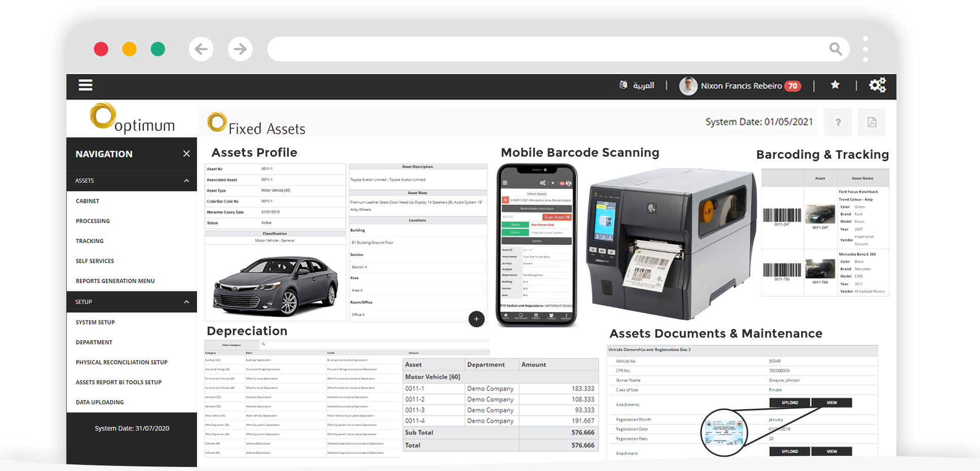
Task: Collapse the SETUP navigation section
Action: point(186,302)
